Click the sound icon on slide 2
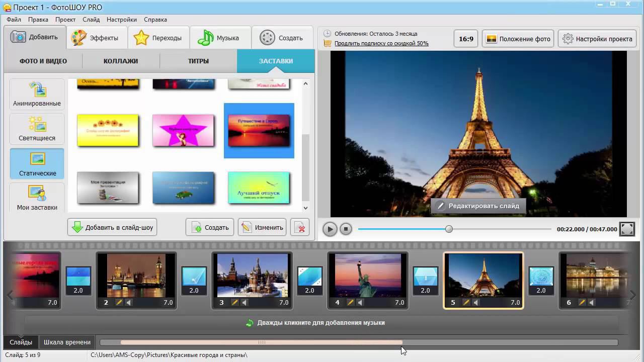Viewport: 644px width, 362px height. (x=129, y=303)
